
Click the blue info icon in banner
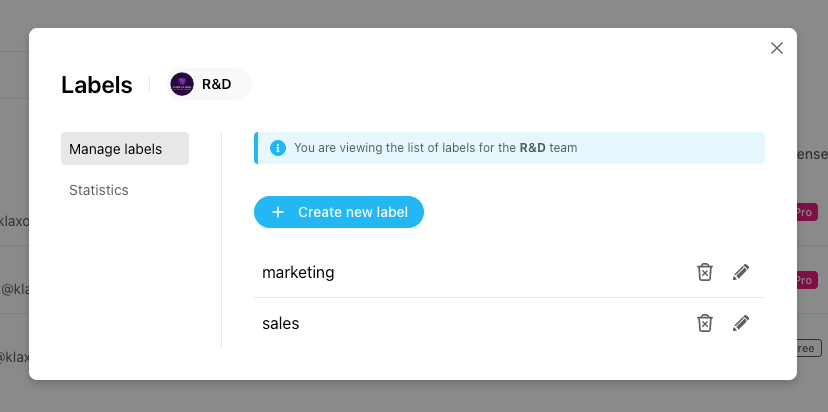(x=278, y=148)
